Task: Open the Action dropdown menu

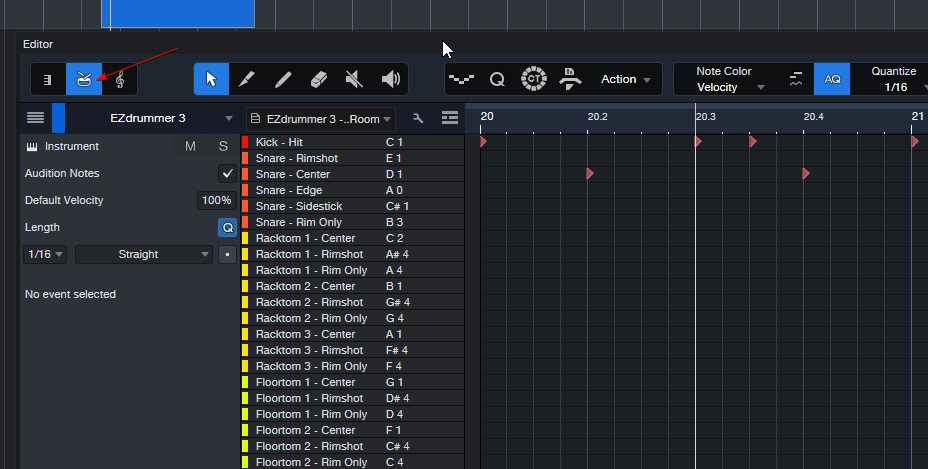Action: [x=626, y=79]
